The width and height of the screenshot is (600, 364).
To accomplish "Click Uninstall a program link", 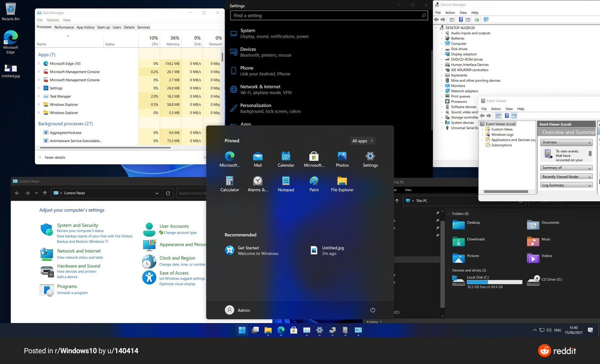I will coord(72,293).
